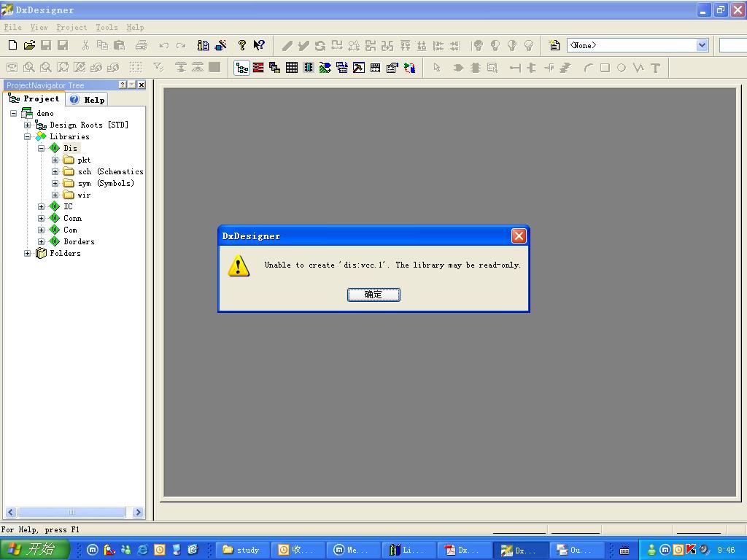Click the navigator horizontal scrollbar track
The width and height of the screenshot is (747, 560).
71,513
